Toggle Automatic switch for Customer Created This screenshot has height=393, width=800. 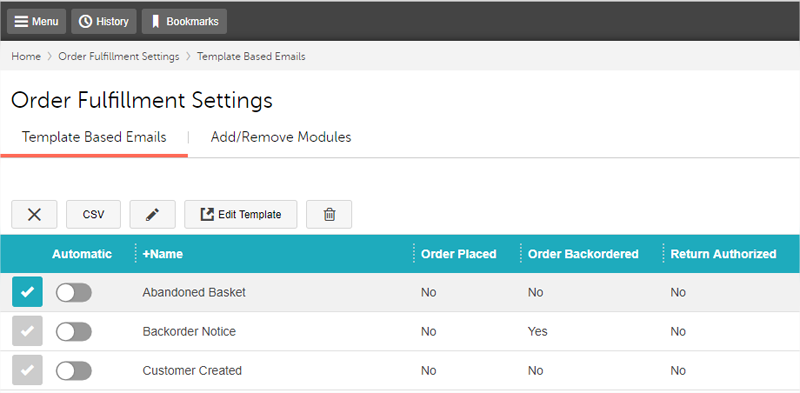73,372
